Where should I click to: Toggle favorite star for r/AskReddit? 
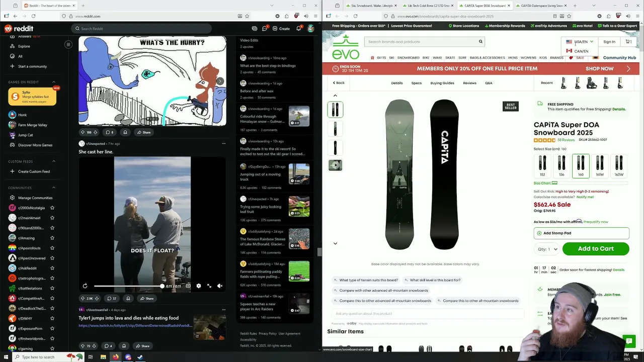point(52,268)
